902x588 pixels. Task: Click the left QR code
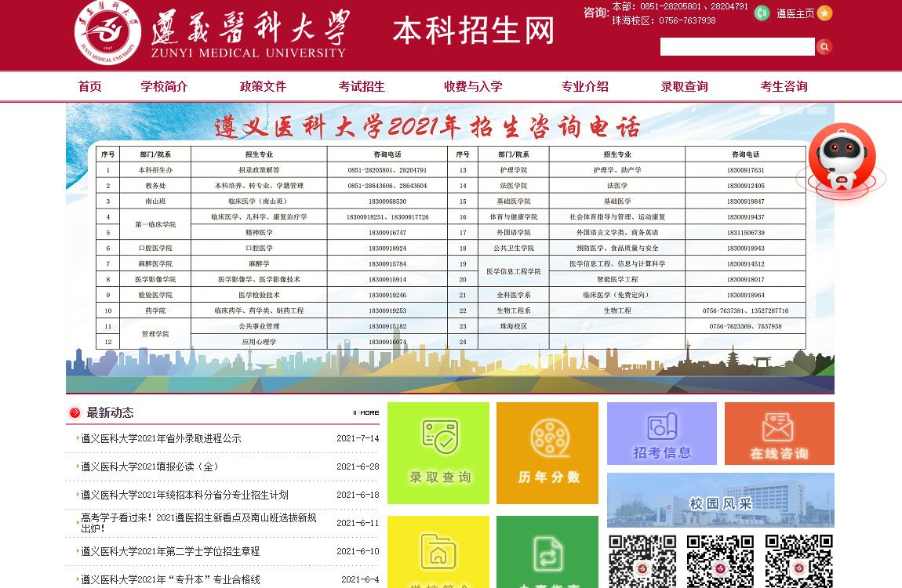point(642,561)
